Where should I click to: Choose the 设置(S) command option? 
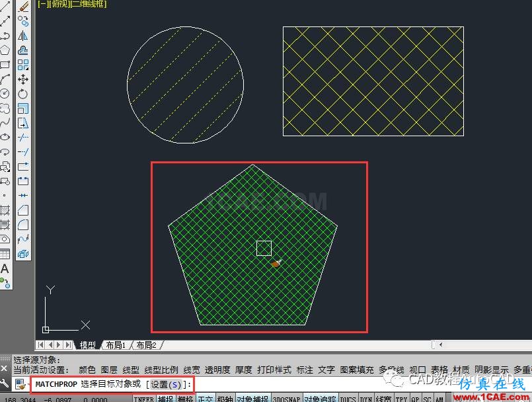[x=167, y=385]
